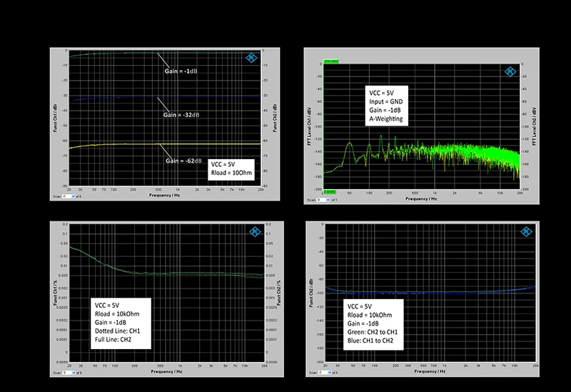Open the Scan dropdown under the FFT graph
The height and width of the screenshot is (392, 571).
(326, 200)
